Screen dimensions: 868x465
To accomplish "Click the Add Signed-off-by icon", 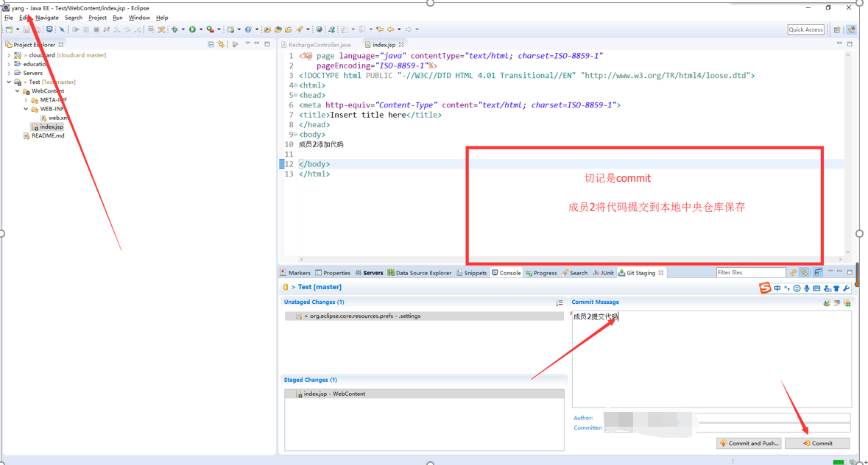I will pos(837,303).
